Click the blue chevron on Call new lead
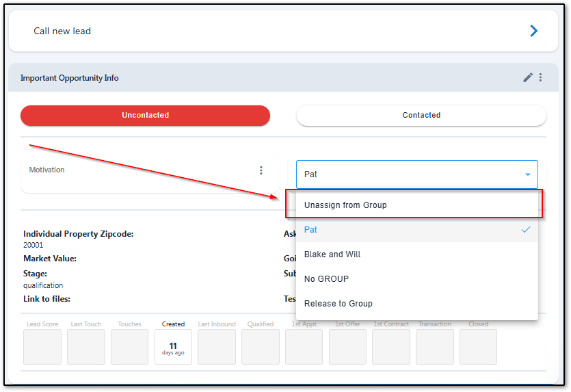571x392 pixels. [533, 31]
